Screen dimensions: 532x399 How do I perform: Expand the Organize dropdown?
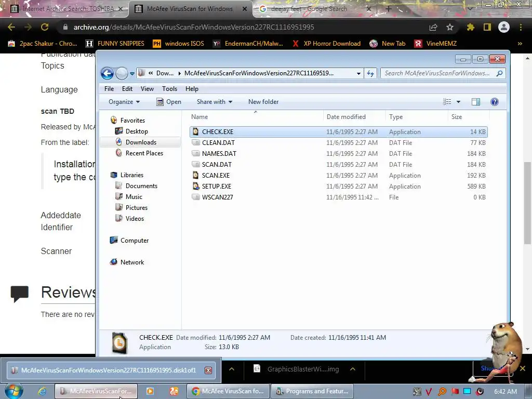pos(124,102)
